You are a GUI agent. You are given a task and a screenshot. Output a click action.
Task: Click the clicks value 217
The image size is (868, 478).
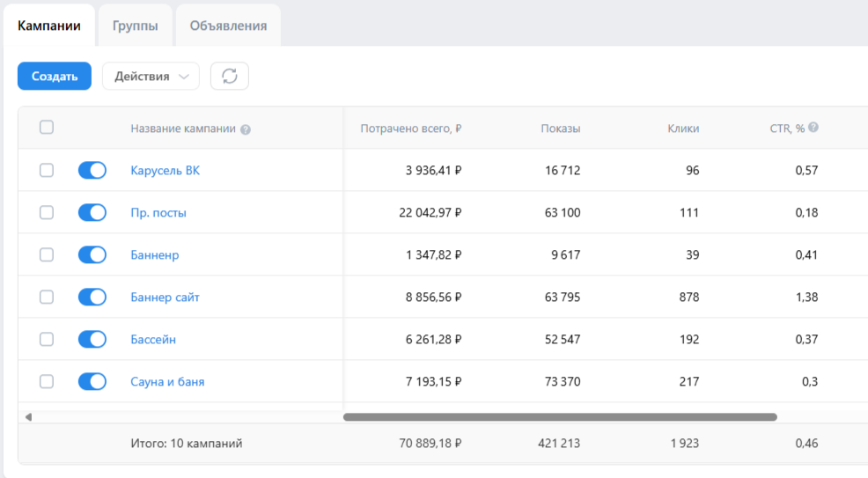click(x=689, y=381)
